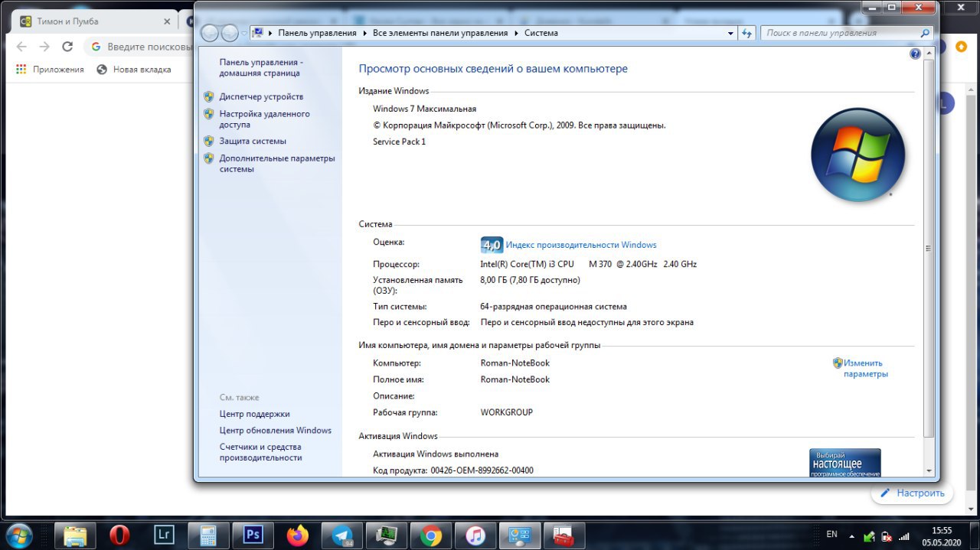This screenshot has height=550, width=980.
Task: Open Opera from the taskbar
Action: click(119, 535)
